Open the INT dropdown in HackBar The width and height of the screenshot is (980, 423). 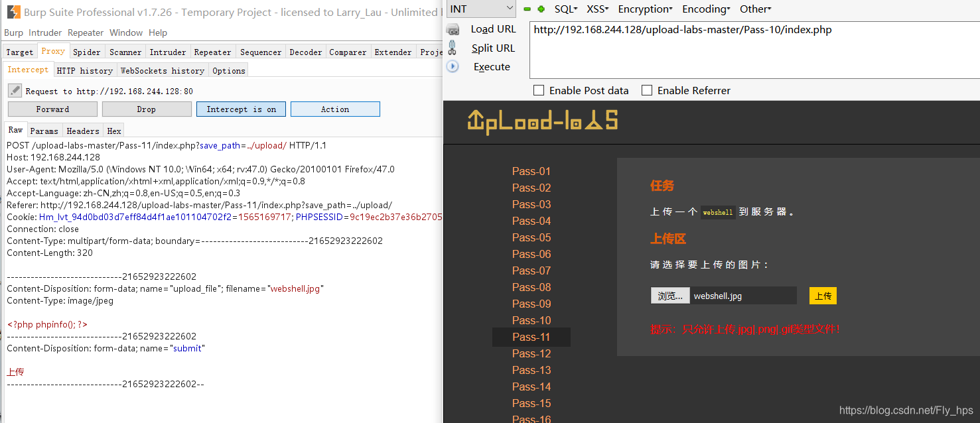coord(482,9)
